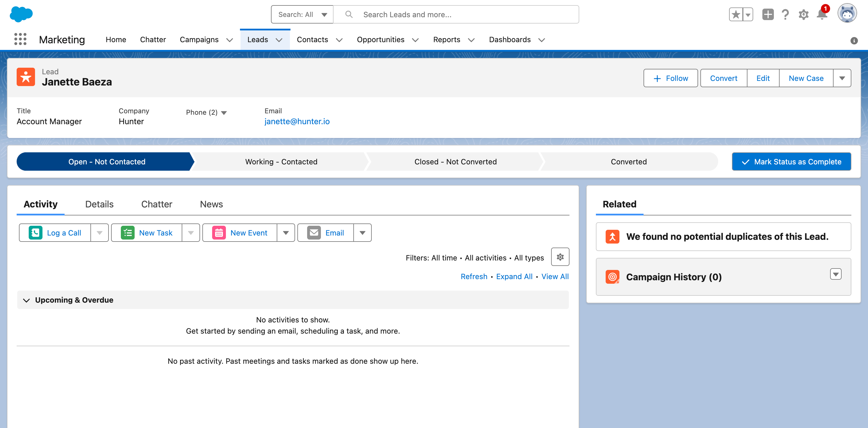
Task: Switch to the News tab
Action: pos(211,204)
